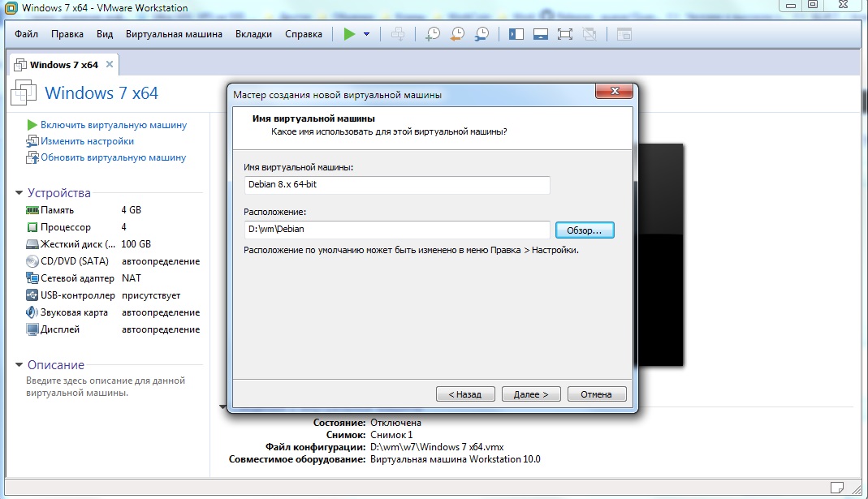Click the status bar icon in the corner
The image size is (868, 499).
pos(837,488)
